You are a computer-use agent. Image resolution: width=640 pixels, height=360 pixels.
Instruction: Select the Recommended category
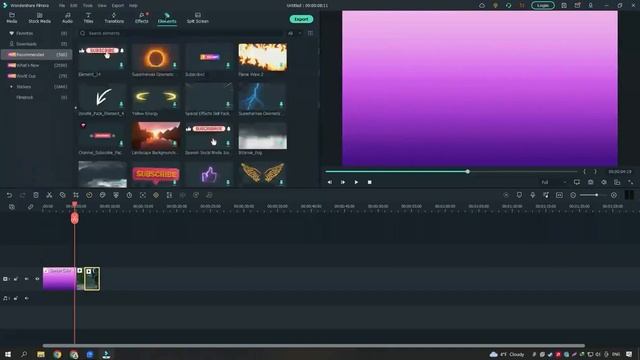pyautogui.click(x=37, y=54)
